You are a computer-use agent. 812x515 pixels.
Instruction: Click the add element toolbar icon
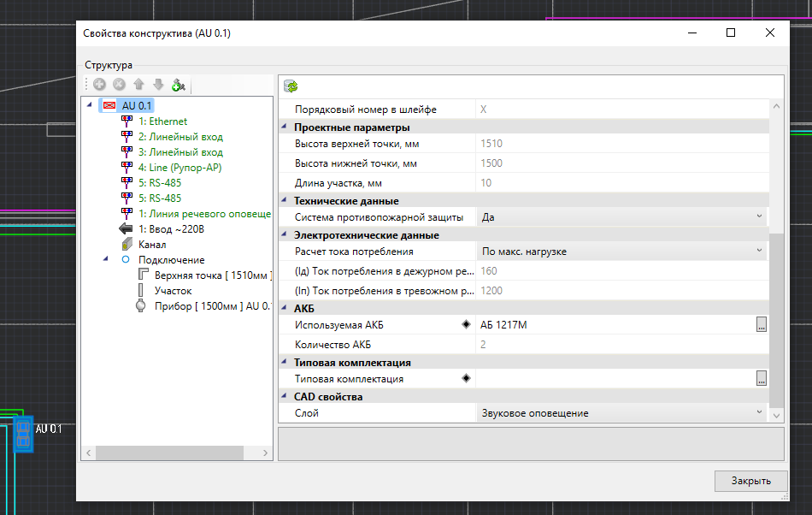point(100,85)
